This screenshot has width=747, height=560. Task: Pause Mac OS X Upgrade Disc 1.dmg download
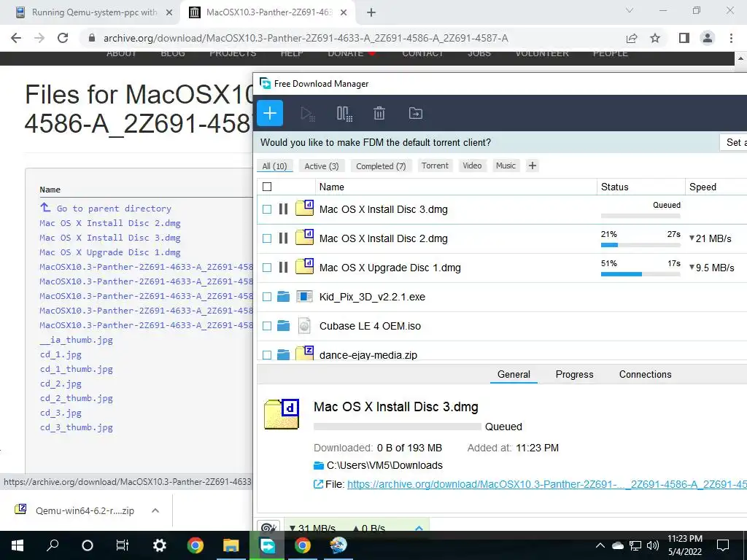pyautogui.click(x=283, y=268)
